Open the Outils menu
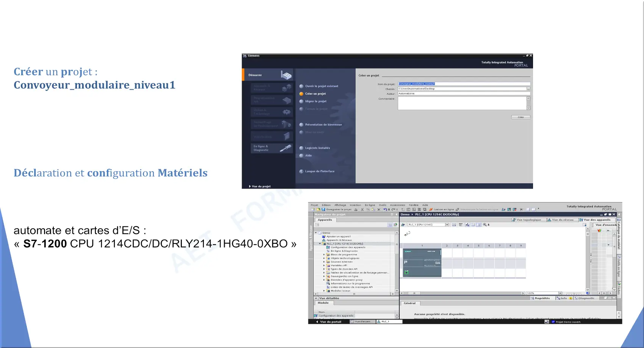 click(383, 205)
